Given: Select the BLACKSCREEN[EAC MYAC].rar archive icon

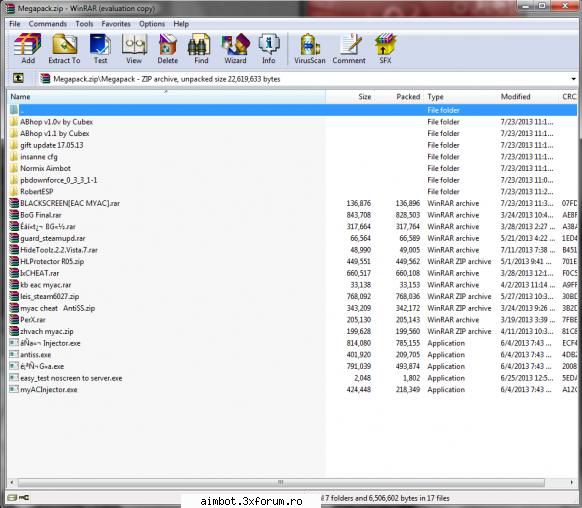Looking at the screenshot, I should pos(14,203).
